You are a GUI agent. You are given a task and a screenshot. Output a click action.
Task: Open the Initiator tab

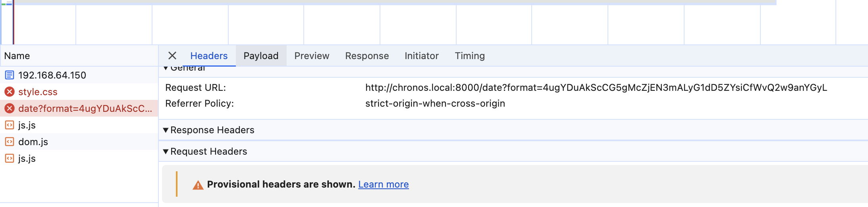pos(422,56)
